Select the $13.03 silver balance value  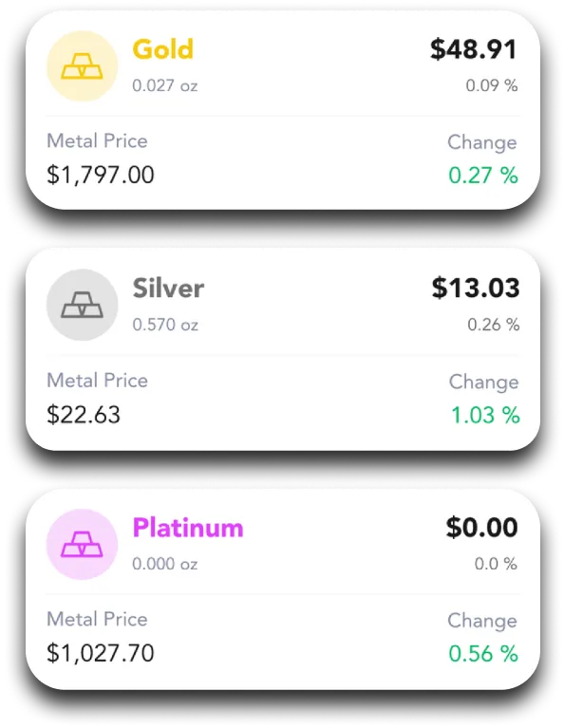[x=476, y=288]
